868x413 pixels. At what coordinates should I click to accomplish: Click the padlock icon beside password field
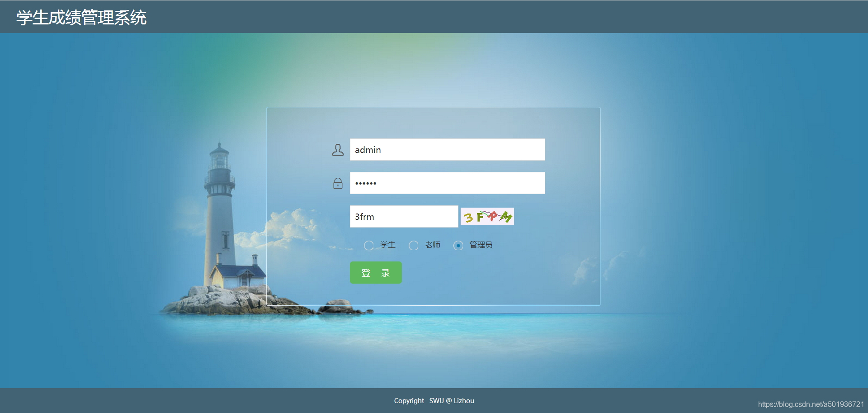pyautogui.click(x=338, y=183)
